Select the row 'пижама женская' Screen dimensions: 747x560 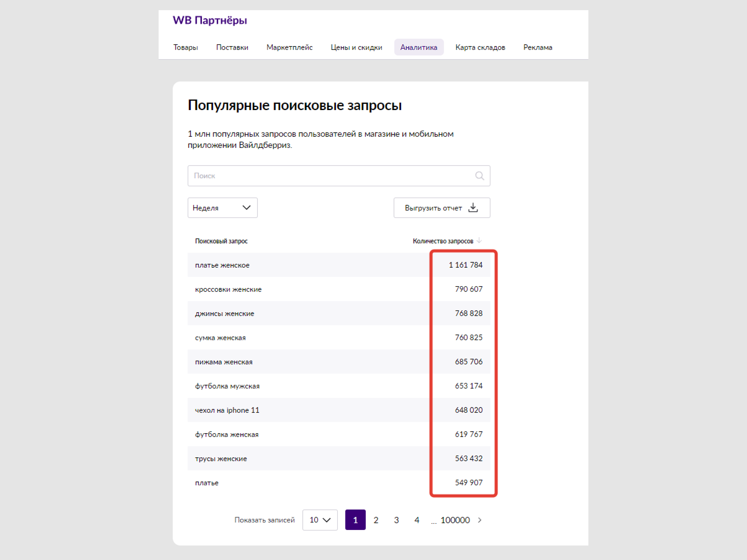point(339,361)
